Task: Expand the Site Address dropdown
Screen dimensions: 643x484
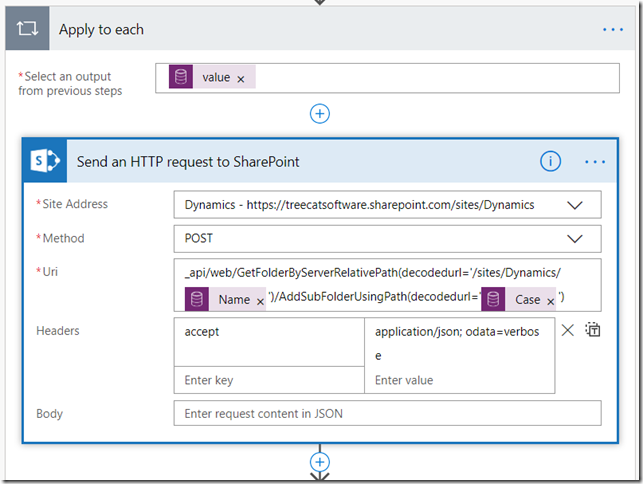Action: pyautogui.click(x=575, y=205)
